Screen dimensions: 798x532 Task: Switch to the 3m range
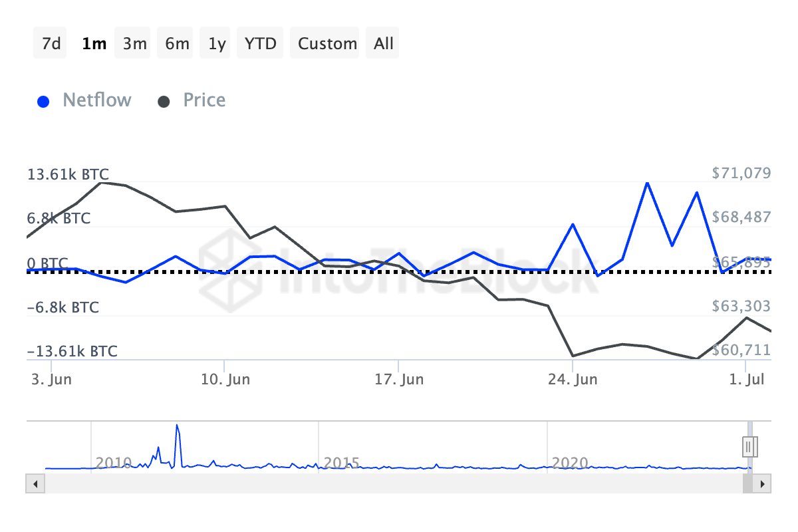click(x=134, y=44)
